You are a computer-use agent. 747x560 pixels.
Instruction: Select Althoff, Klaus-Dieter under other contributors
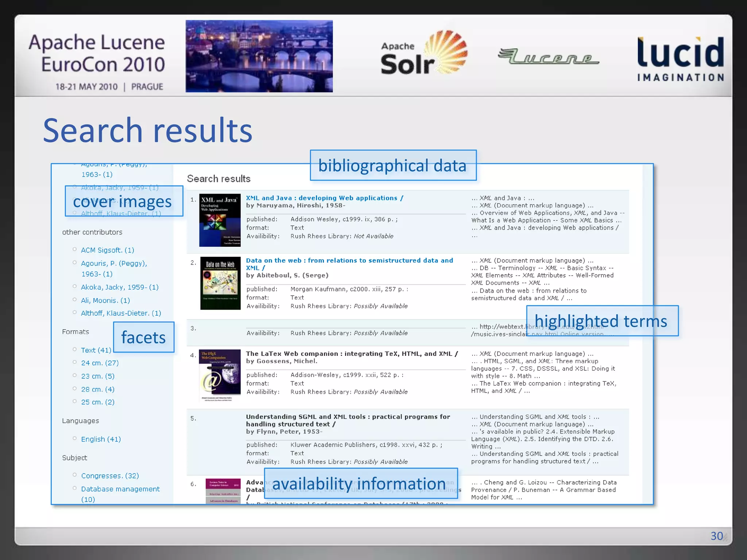tap(121, 313)
